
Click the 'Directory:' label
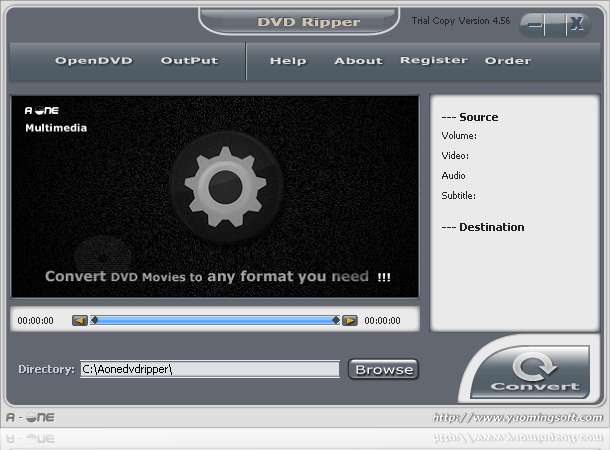tap(46, 369)
